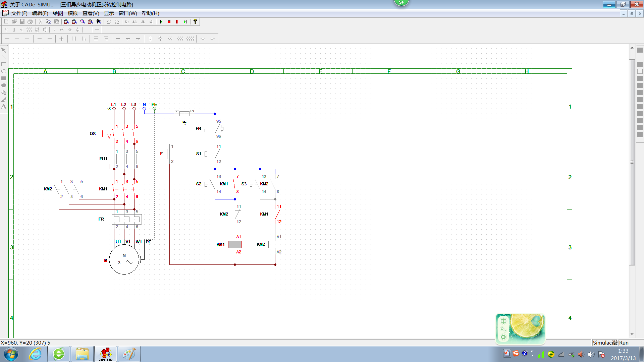Screen dimensions: 644x362
Task: Select the text tool labeled A
Action: pos(4,107)
